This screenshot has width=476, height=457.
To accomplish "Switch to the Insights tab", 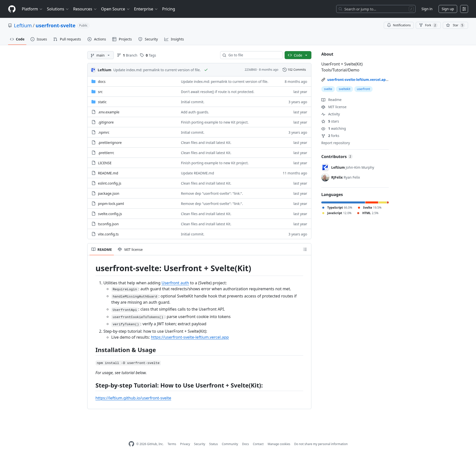I will pyautogui.click(x=174, y=39).
